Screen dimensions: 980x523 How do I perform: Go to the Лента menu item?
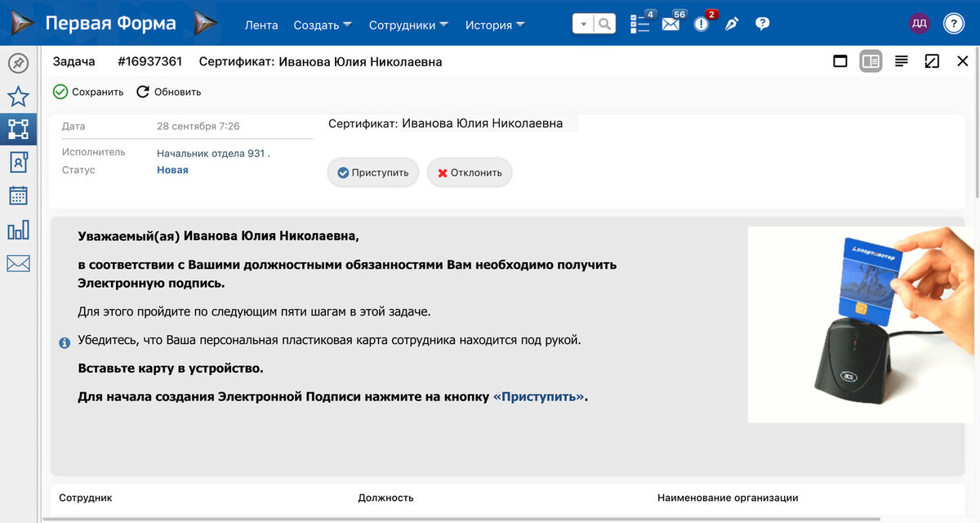[261, 25]
